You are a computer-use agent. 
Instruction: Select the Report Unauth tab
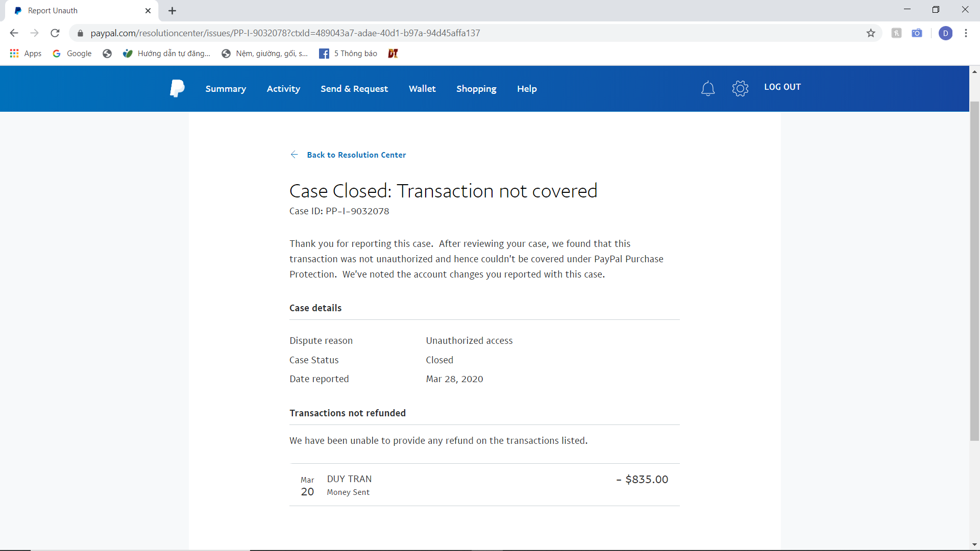click(82, 11)
